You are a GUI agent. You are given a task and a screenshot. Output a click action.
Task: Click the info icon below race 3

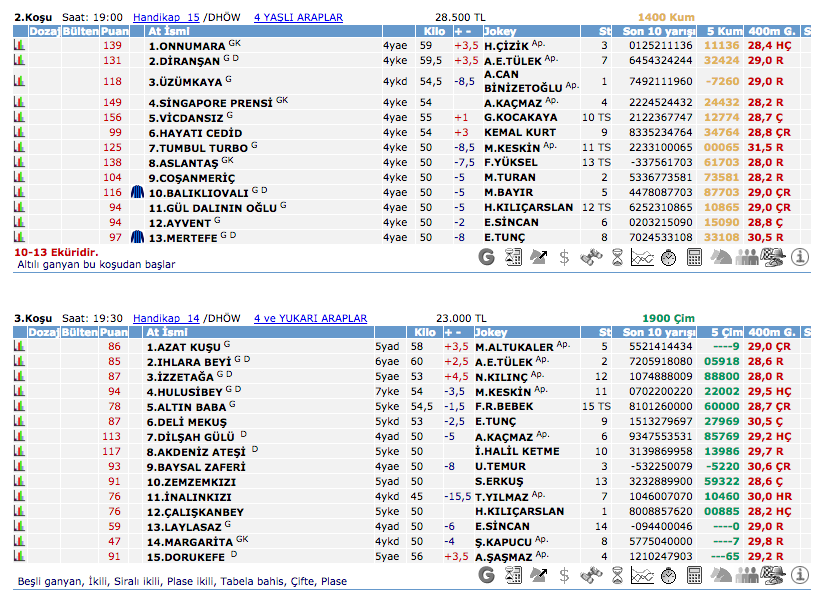point(800,575)
